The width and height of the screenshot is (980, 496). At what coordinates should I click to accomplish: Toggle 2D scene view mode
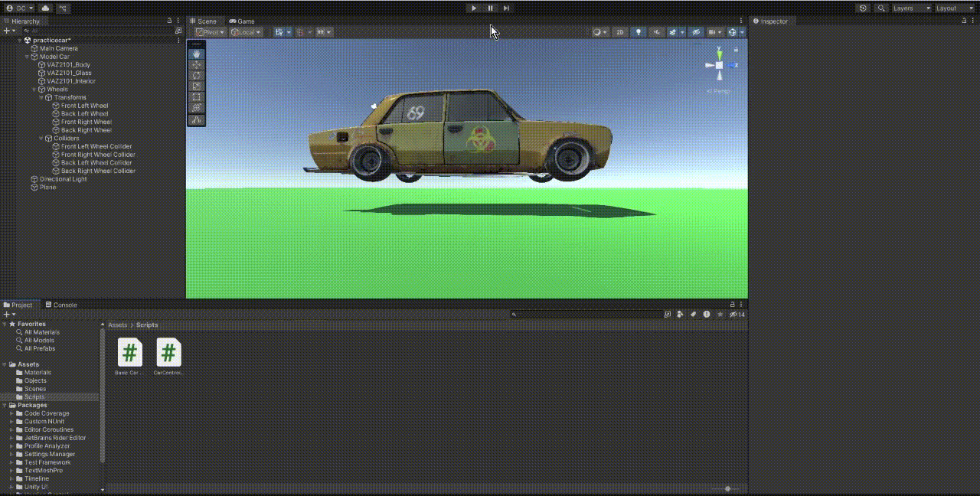(620, 32)
